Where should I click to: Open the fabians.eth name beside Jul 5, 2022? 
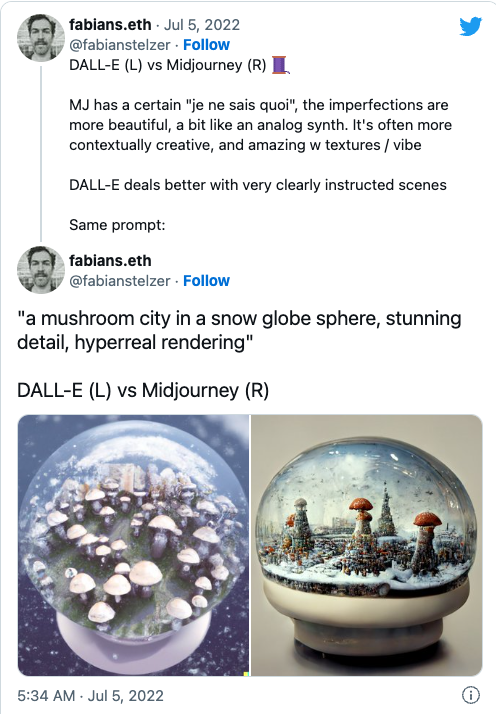(x=110, y=25)
